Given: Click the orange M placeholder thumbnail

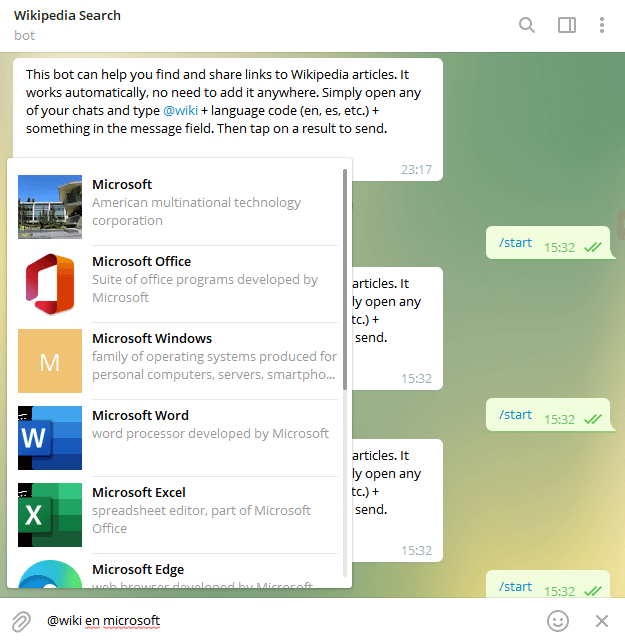Looking at the screenshot, I should click(50, 361).
